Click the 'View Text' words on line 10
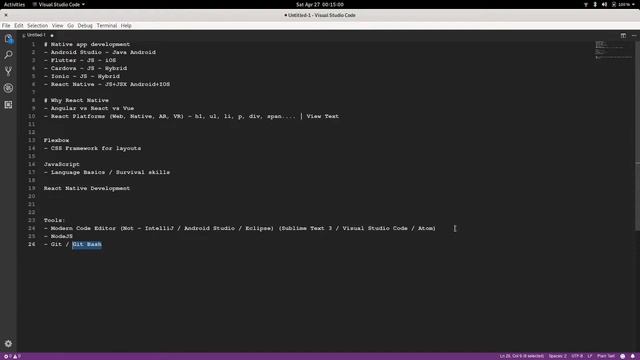The image size is (640, 360). tap(322, 116)
